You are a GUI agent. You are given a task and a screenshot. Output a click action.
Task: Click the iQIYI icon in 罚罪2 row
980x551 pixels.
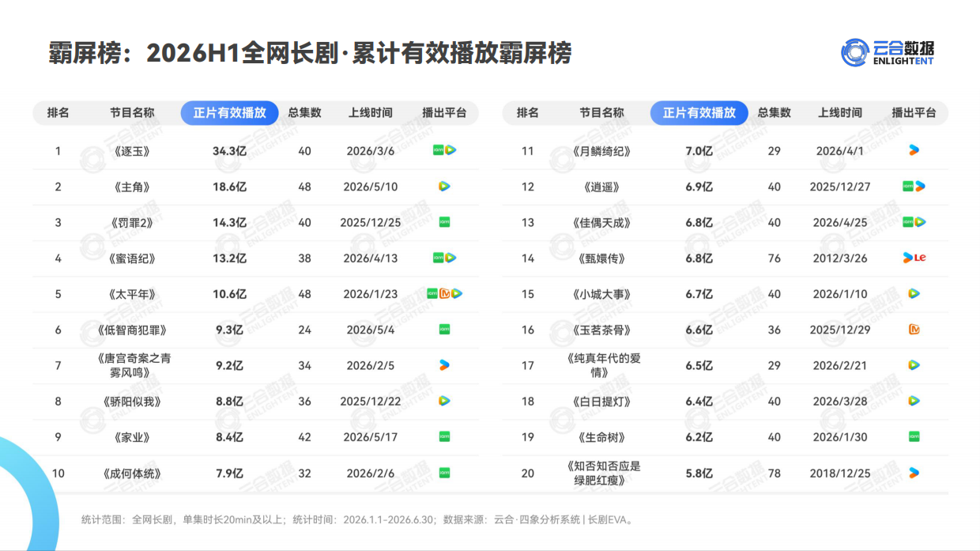[x=444, y=222]
